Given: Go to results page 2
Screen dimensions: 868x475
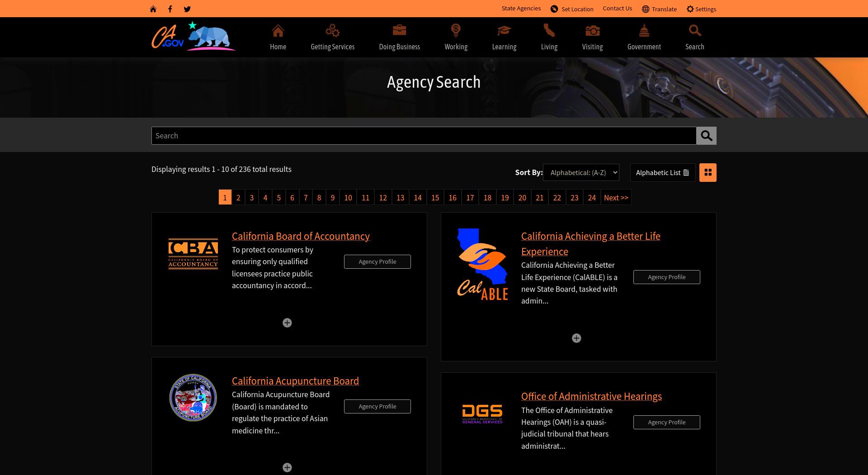Looking at the screenshot, I should (238, 197).
